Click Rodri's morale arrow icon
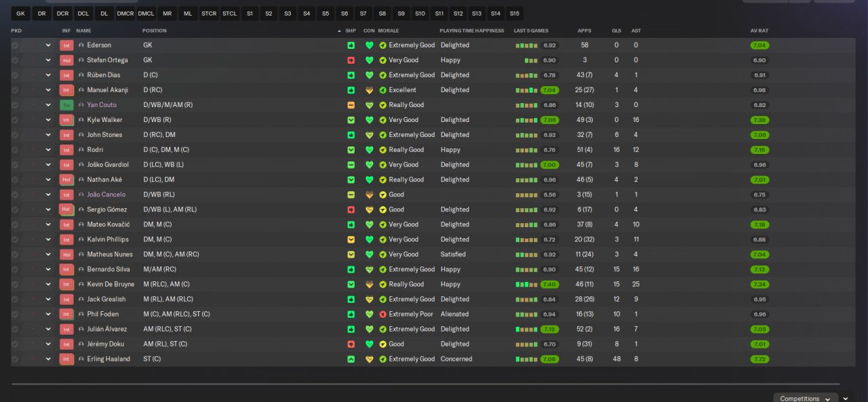868x402 pixels. (382, 150)
